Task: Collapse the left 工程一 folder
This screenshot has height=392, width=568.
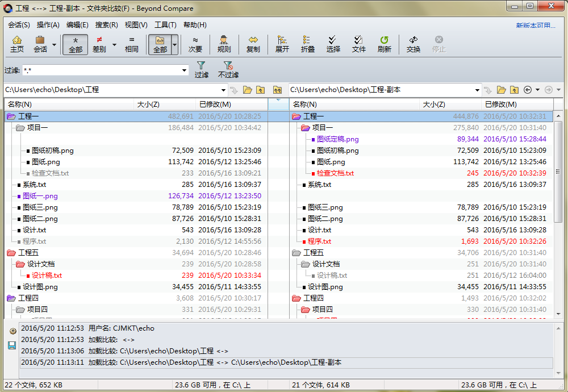Action: pos(11,116)
